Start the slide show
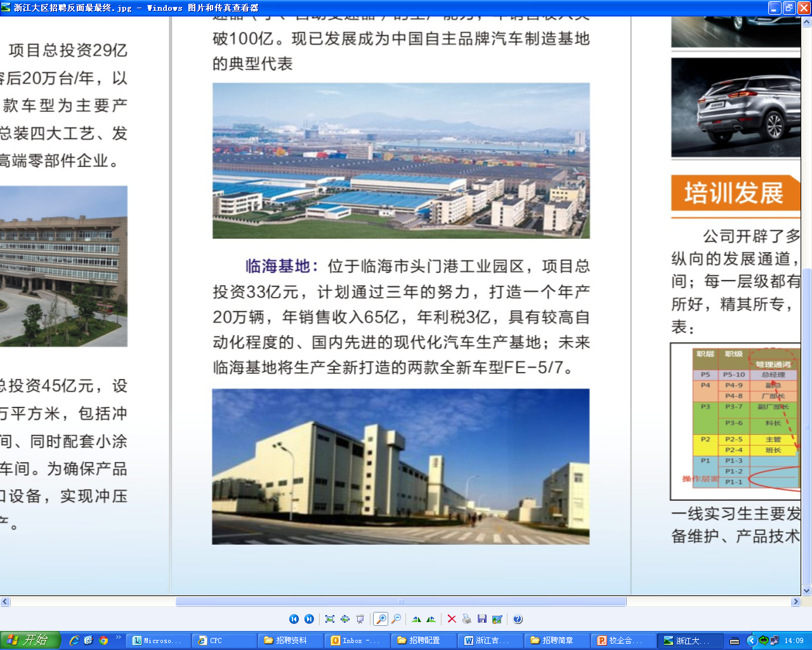This screenshot has width=812, height=650. [x=360, y=619]
